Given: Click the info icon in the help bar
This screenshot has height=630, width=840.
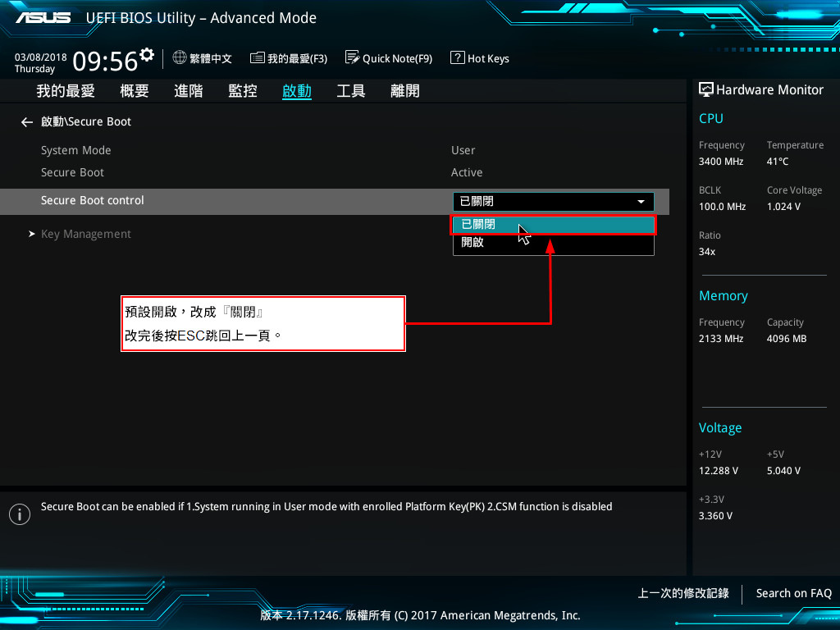Looking at the screenshot, I should pyautogui.click(x=20, y=514).
